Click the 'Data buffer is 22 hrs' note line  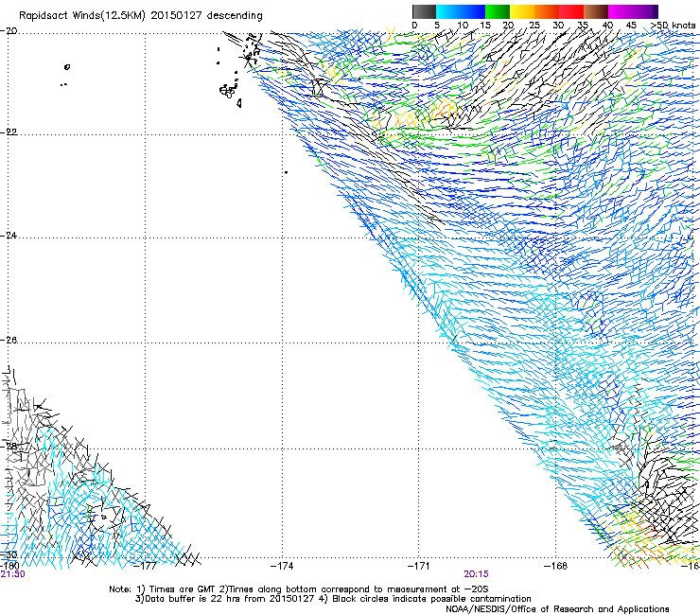coord(333,599)
